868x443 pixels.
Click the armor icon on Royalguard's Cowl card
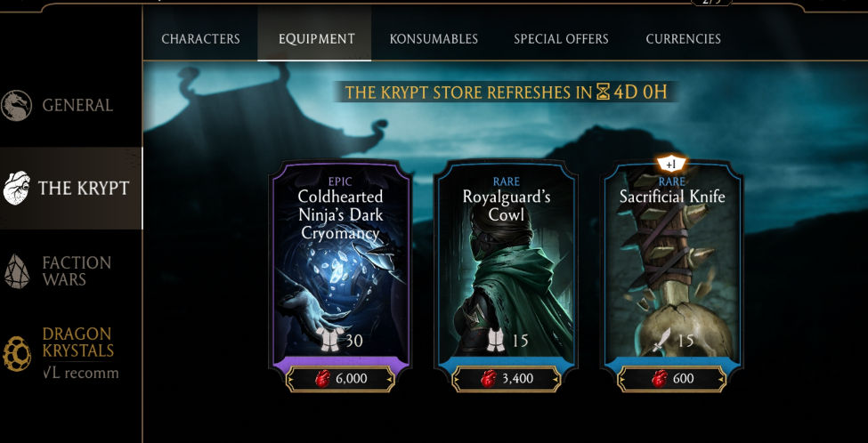click(497, 340)
